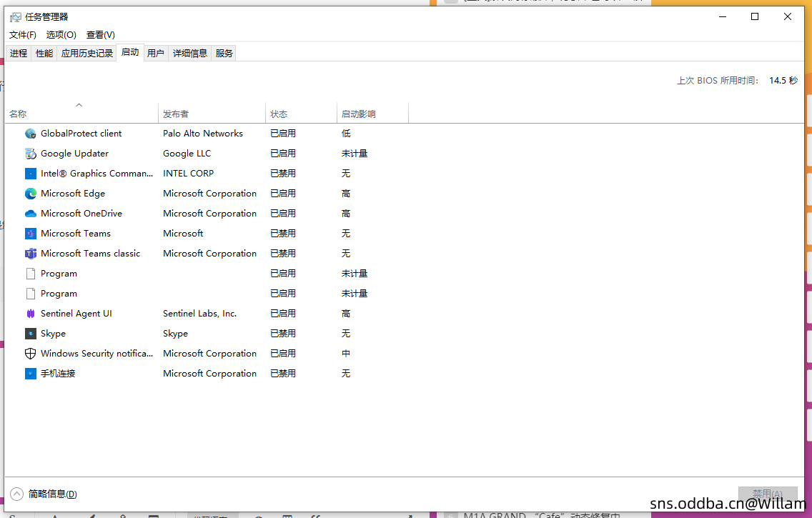This screenshot has height=518, width=812.
Task: Sort by 启动影响 column header
Action: click(x=358, y=114)
